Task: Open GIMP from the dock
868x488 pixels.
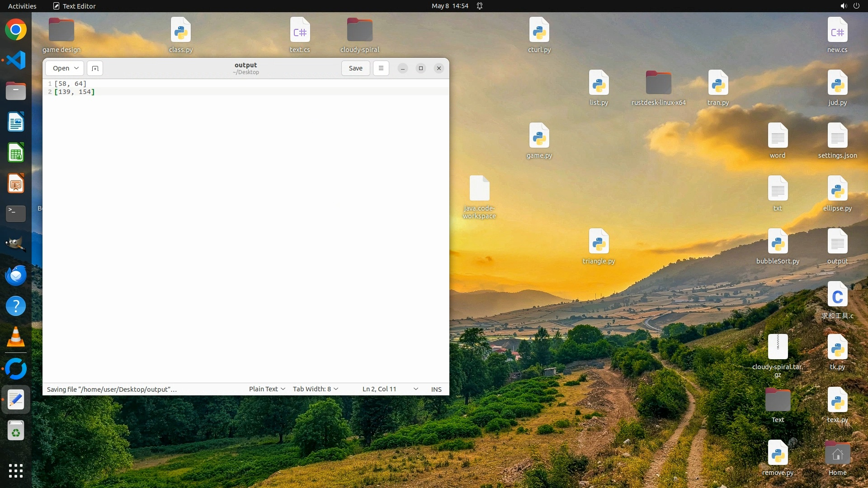Action: click(16, 244)
